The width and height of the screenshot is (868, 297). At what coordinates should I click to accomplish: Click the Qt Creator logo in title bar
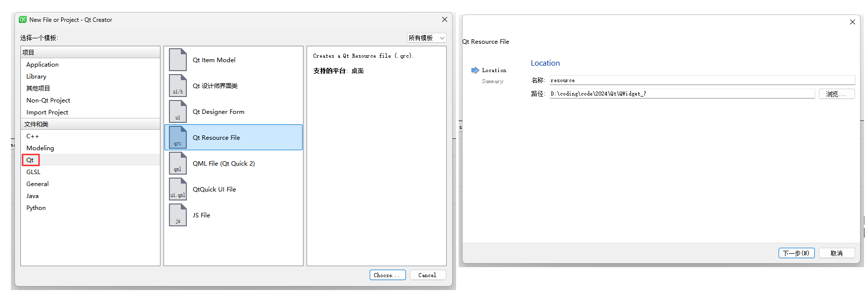pyautogui.click(x=23, y=19)
